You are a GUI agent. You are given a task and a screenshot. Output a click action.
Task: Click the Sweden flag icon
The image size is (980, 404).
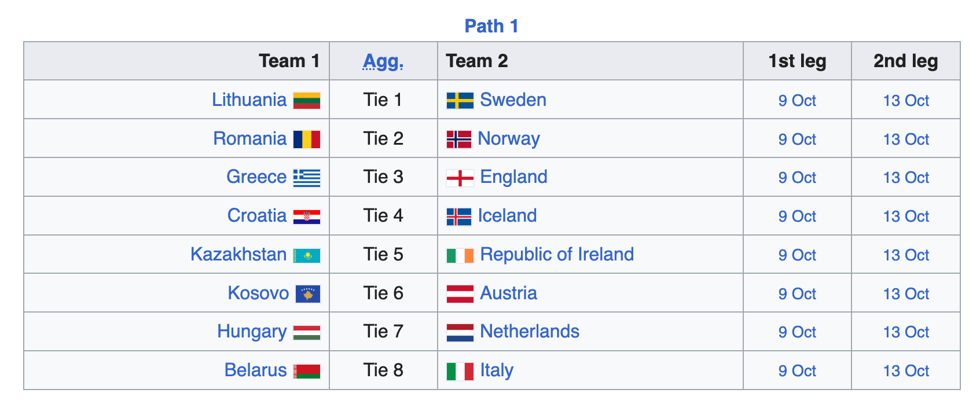[460, 101]
